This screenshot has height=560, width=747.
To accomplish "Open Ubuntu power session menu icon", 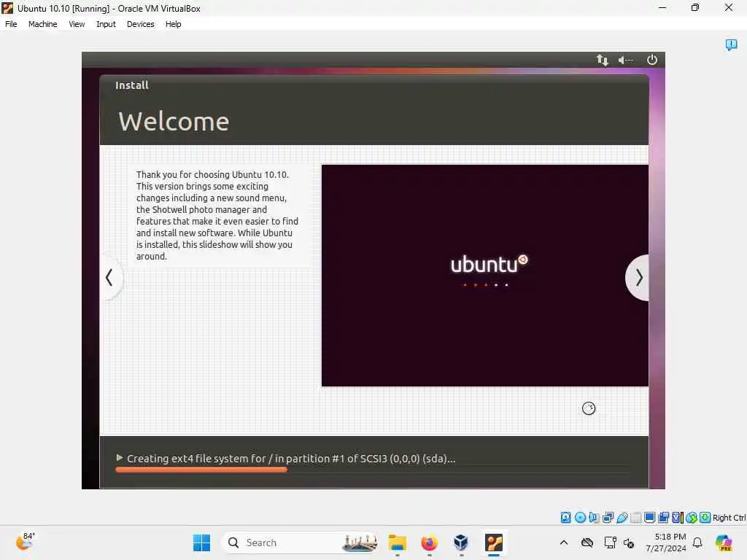I will pyautogui.click(x=651, y=60).
